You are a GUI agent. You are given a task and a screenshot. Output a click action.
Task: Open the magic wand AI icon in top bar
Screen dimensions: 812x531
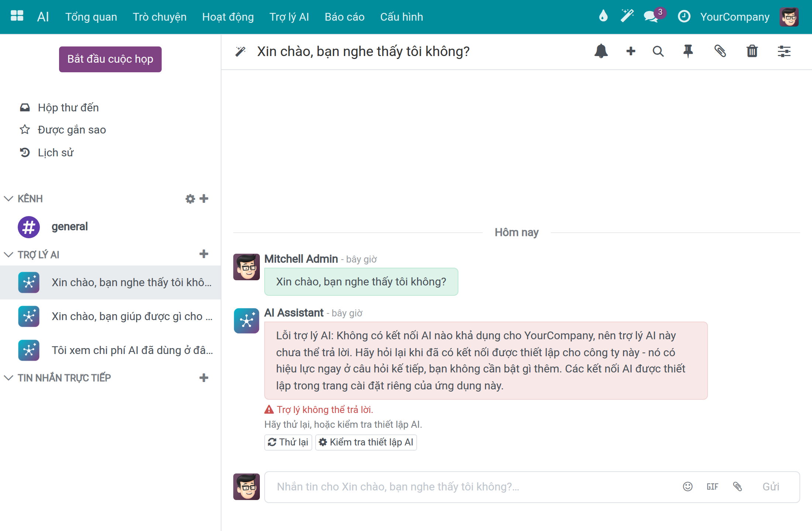[627, 16]
